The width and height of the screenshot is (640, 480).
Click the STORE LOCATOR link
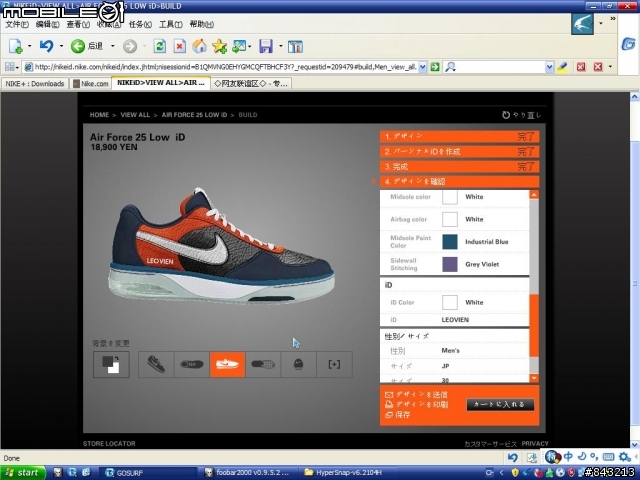pyautogui.click(x=109, y=444)
